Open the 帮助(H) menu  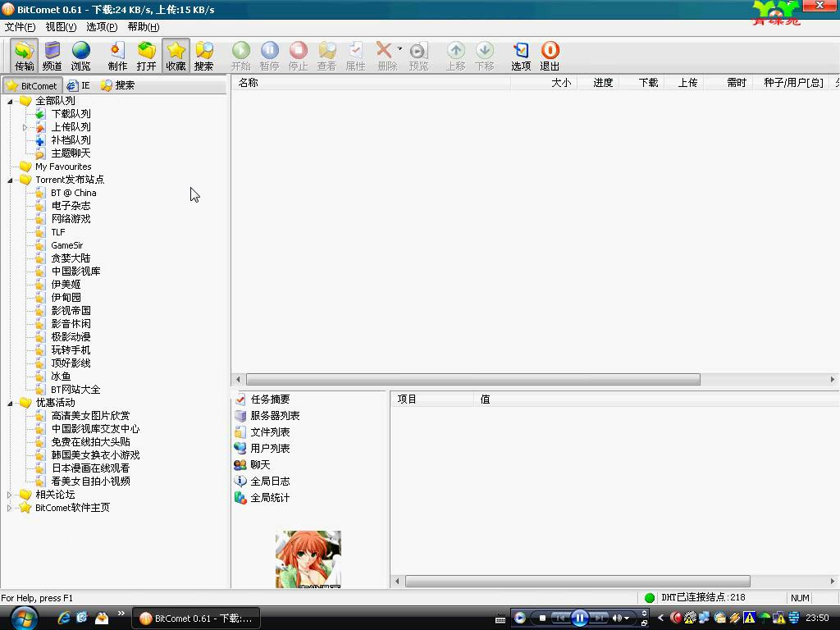143,27
